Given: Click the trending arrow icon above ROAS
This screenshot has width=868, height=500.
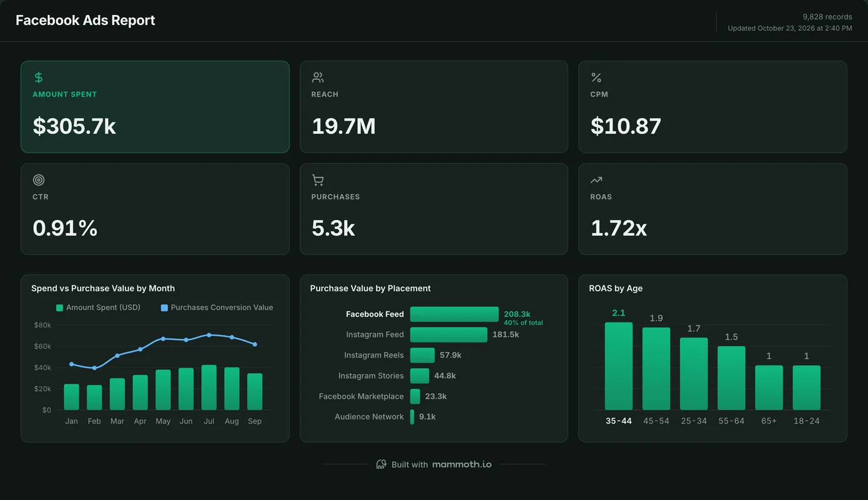Looking at the screenshot, I should click(596, 180).
